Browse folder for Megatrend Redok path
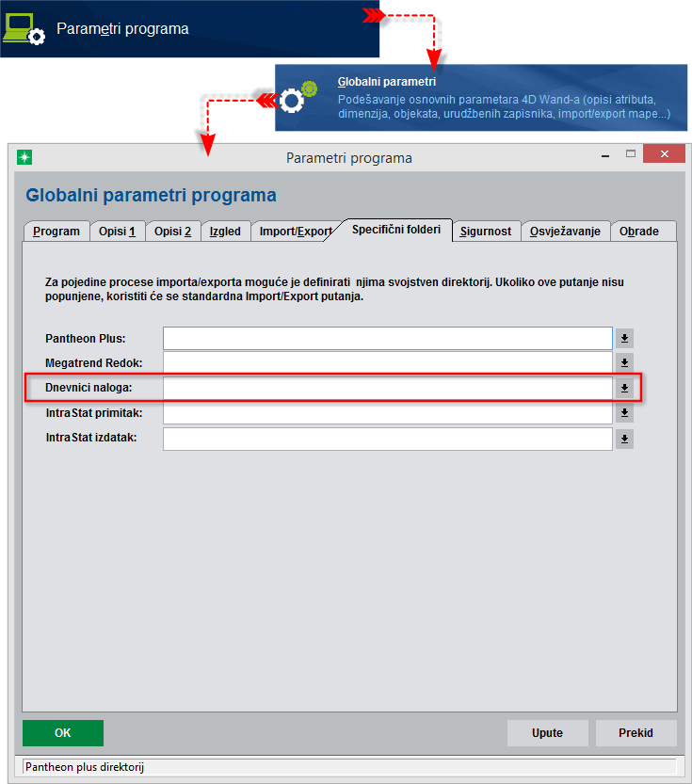This screenshot has width=692, height=784. [x=624, y=362]
